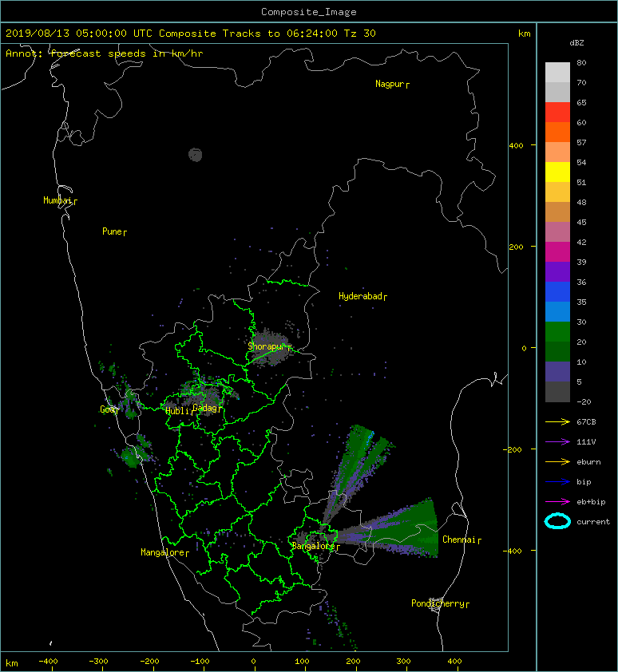Screen dimensions: 618x672
Task: Select the red 65–60 dBZ color swatch
Action: coord(557,113)
